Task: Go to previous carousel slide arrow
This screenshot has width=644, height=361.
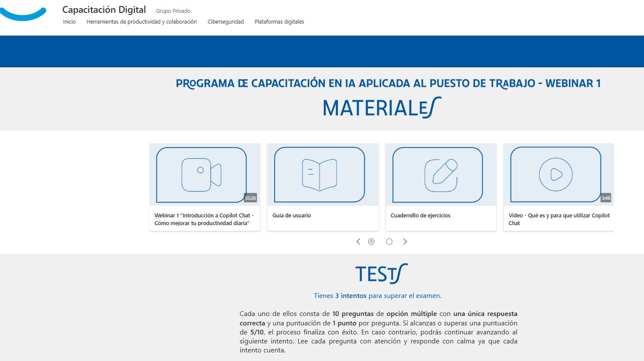Action: pos(358,242)
